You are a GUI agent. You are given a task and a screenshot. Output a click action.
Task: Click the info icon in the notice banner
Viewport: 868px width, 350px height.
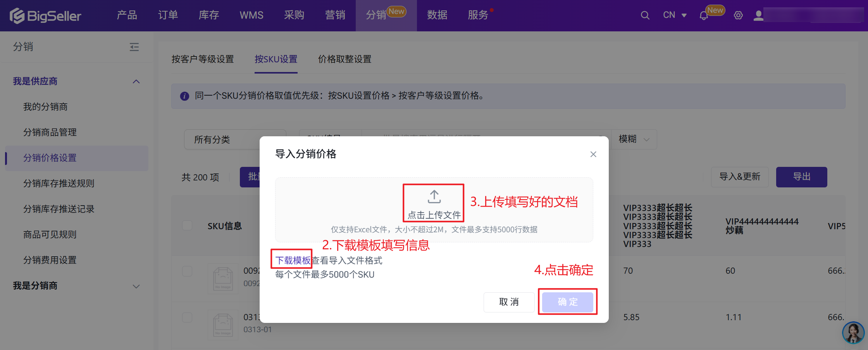click(x=184, y=96)
